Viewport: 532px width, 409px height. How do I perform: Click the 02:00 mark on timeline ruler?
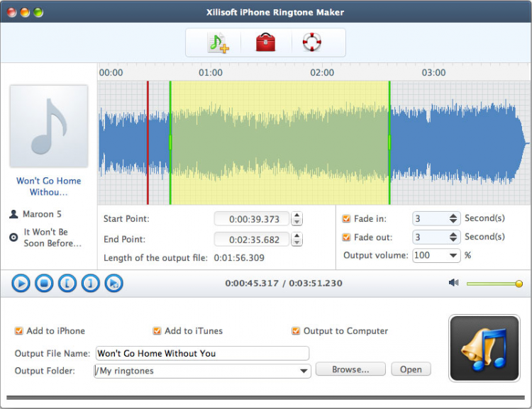tap(322, 72)
